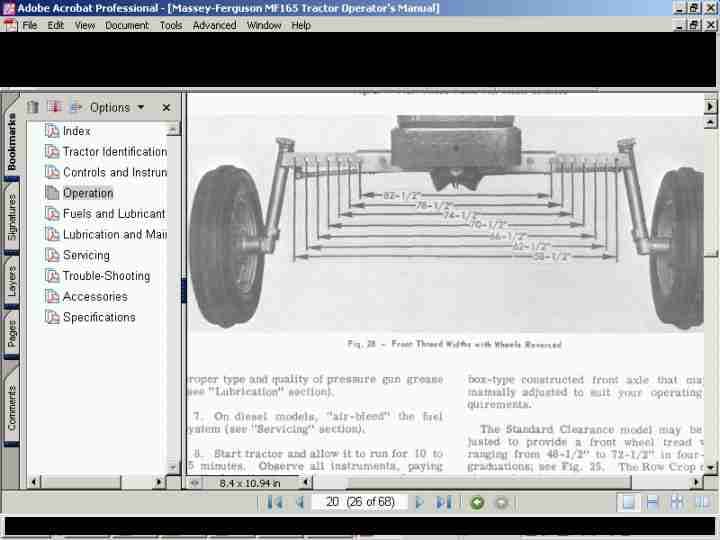
Task: Click the Accessories bookmark page icon
Action: coord(52,296)
